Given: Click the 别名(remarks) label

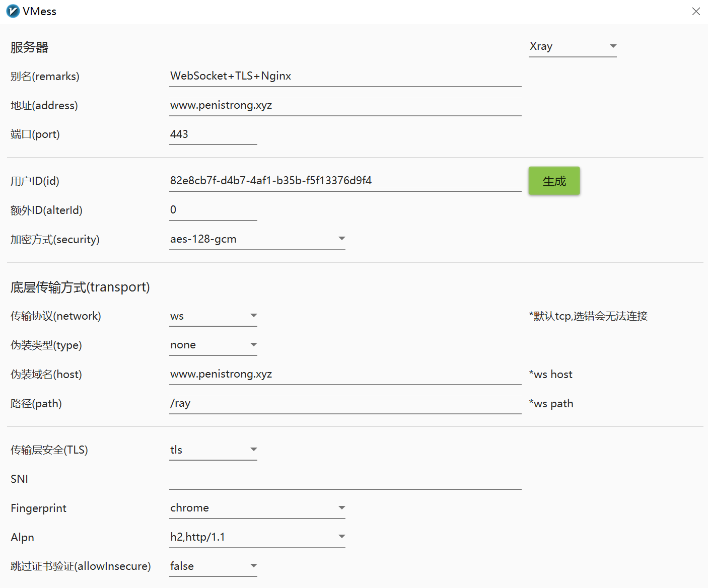Looking at the screenshot, I should click(45, 77).
